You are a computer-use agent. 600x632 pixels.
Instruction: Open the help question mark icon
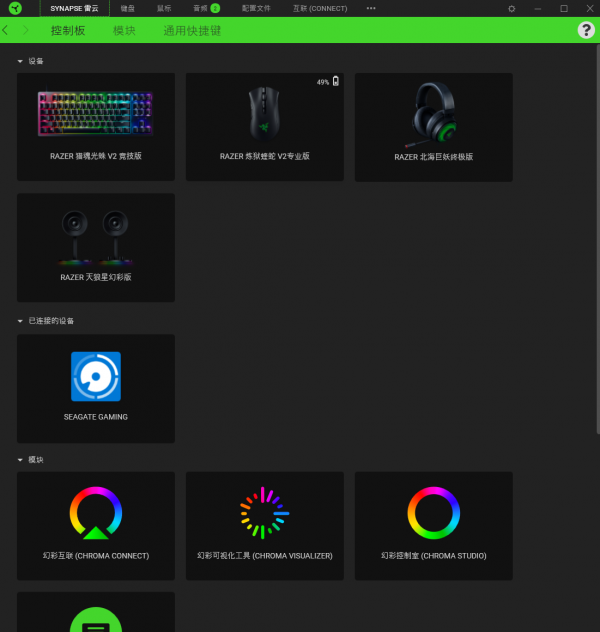tap(586, 31)
